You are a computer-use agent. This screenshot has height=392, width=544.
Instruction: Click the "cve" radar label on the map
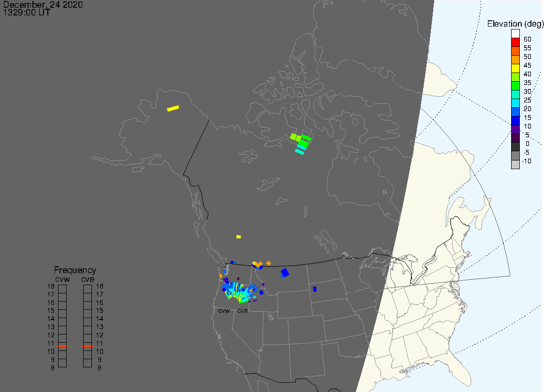point(243,310)
